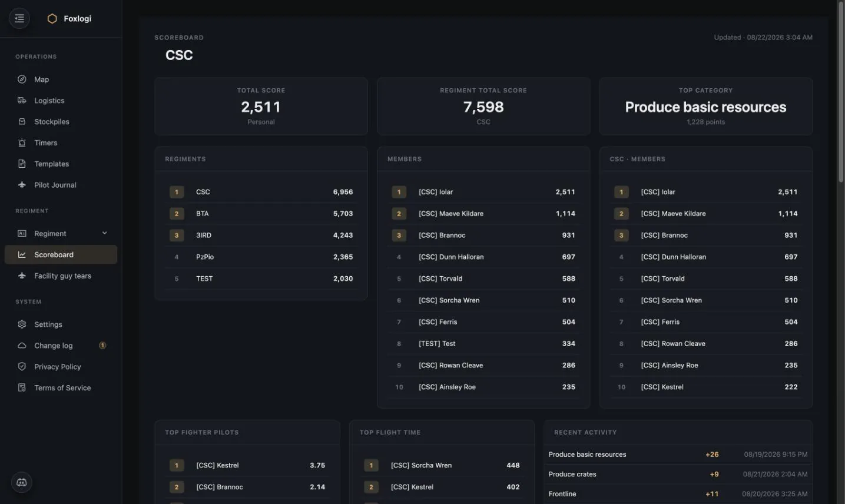This screenshot has width=845, height=504.
Task: Click the Logistics truck icon
Action: coord(22,101)
